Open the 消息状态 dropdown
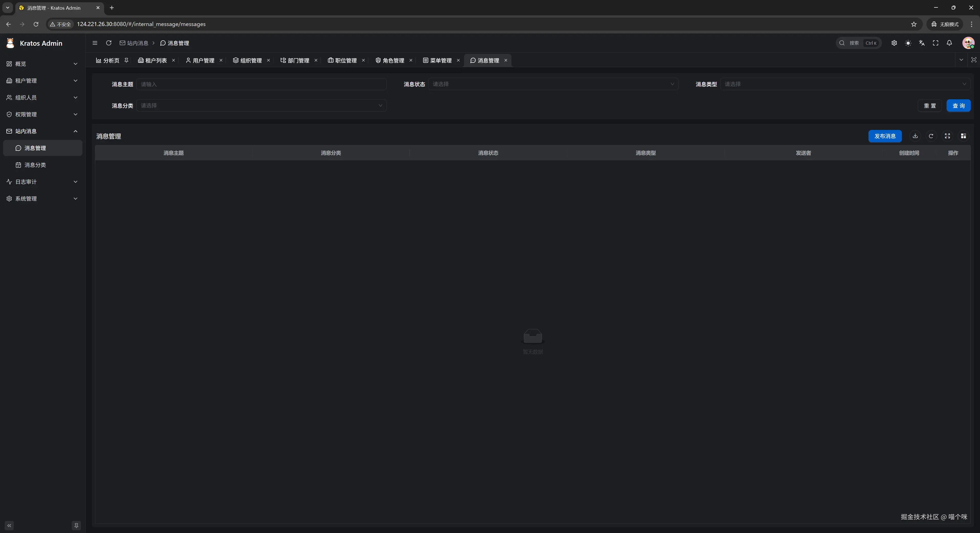This screenshot has width=980, height=533. coord(553,84)
